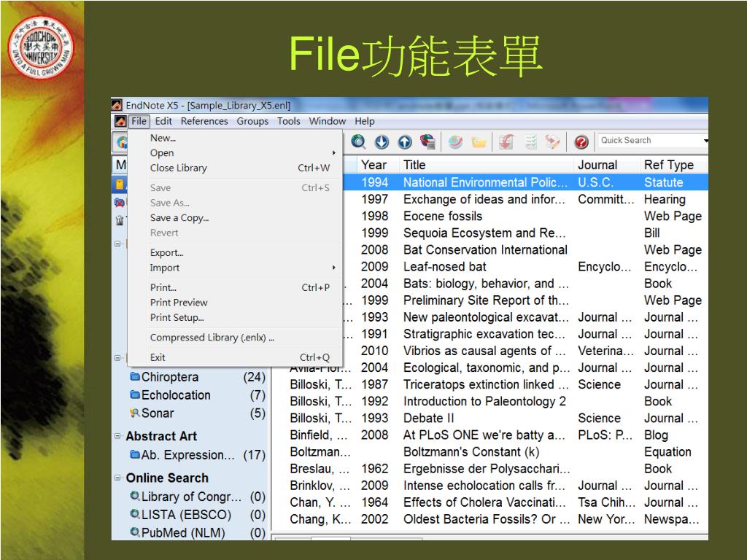Viewport: 747px width, 560px height.
Task: Click the Return to Word Processor icon
Action: point(552,141)
